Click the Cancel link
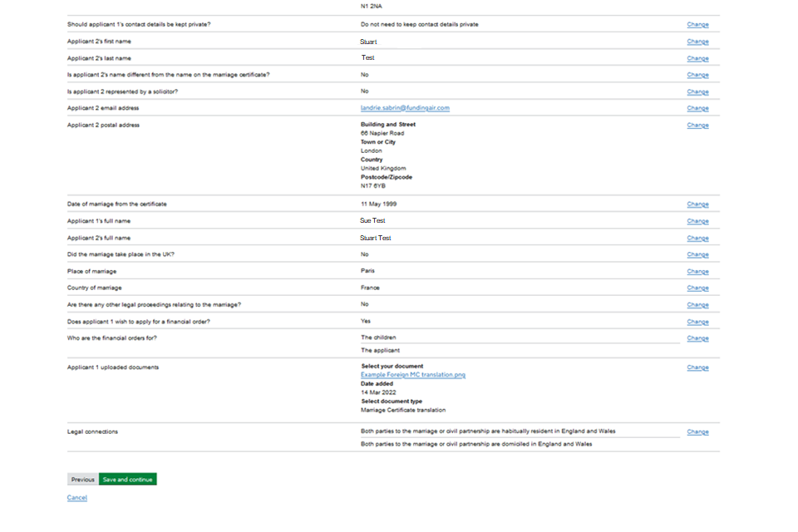Image resolution: width=798 pixels, height=532 pixels. [76, 498]
